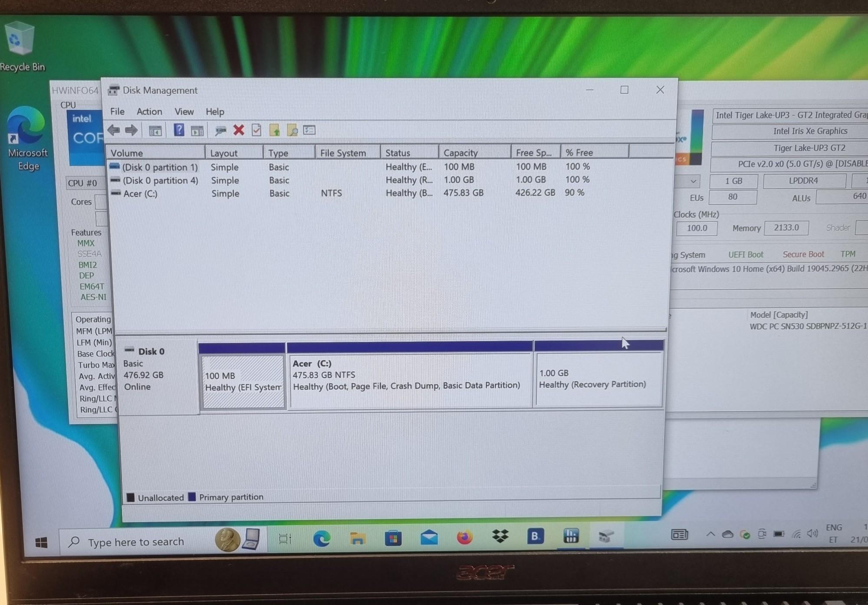Launch Firefox from the taskbar

[464, 537]
